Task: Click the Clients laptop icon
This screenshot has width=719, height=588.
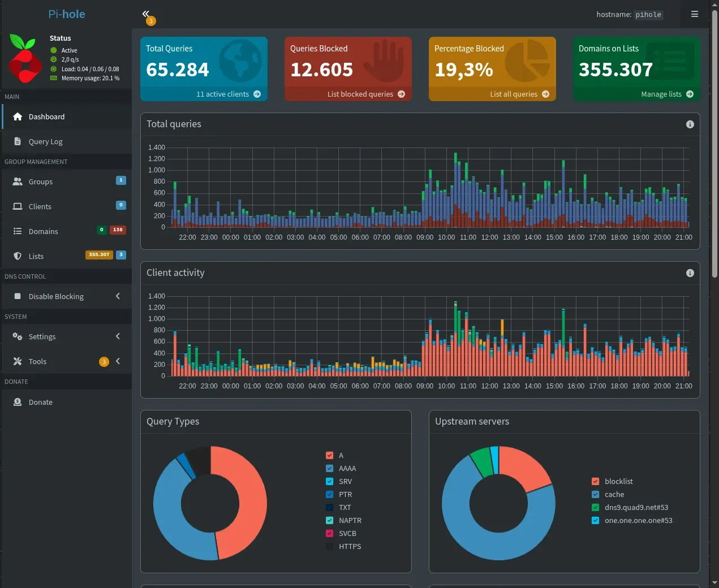Action: pyautogui.click(x=18, y=206)
